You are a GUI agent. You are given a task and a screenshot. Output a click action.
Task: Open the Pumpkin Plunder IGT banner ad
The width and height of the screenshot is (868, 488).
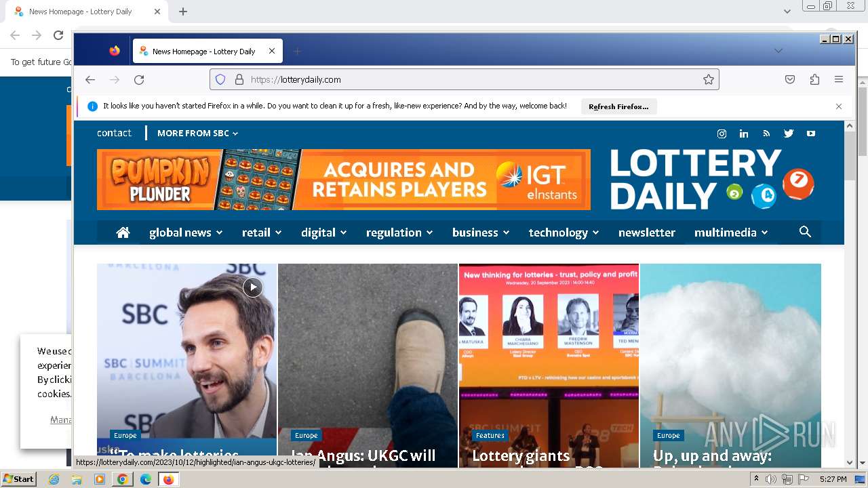pyautogui.click(x=344, y=180)
